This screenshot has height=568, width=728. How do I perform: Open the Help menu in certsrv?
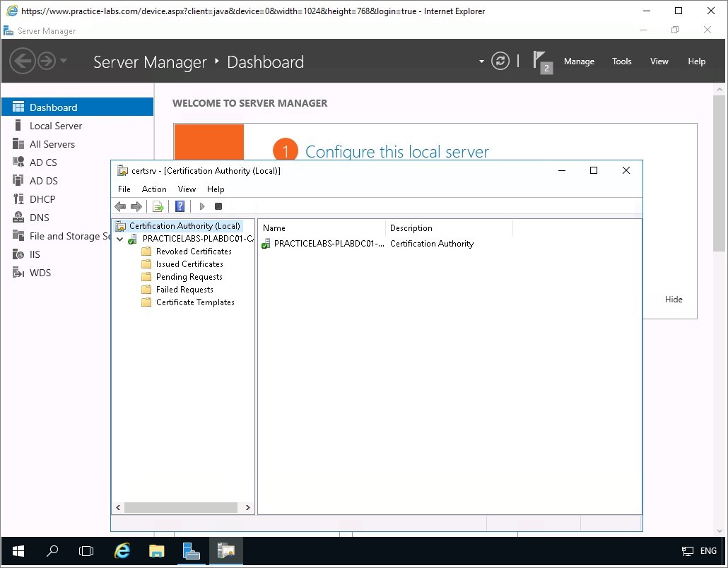click(x=216, y=189)
